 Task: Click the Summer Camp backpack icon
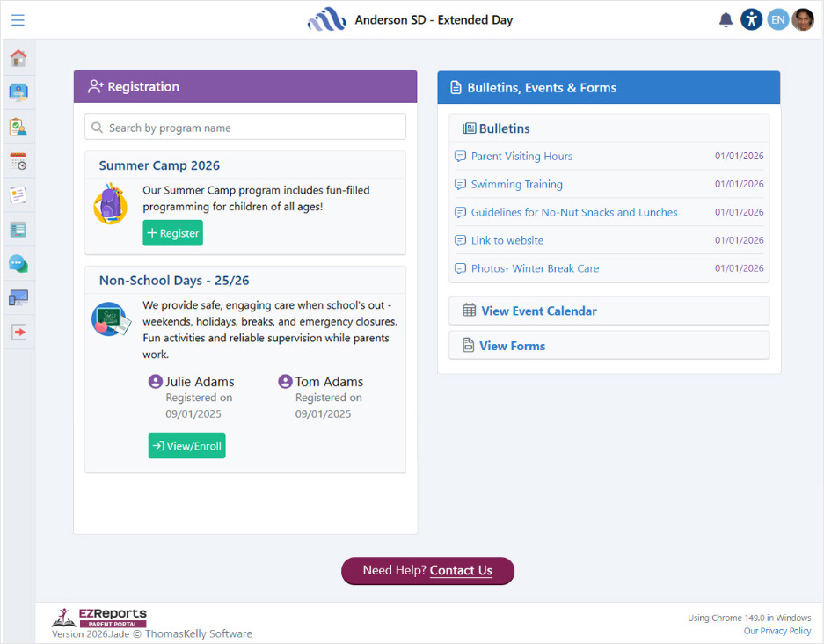pos(110,204)
